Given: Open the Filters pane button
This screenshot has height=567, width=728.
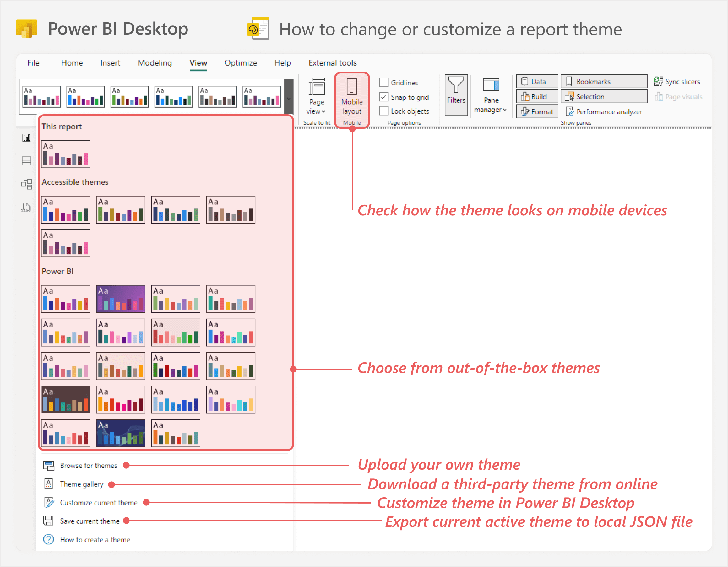Looking at the screenshot, I should [456, 95].
